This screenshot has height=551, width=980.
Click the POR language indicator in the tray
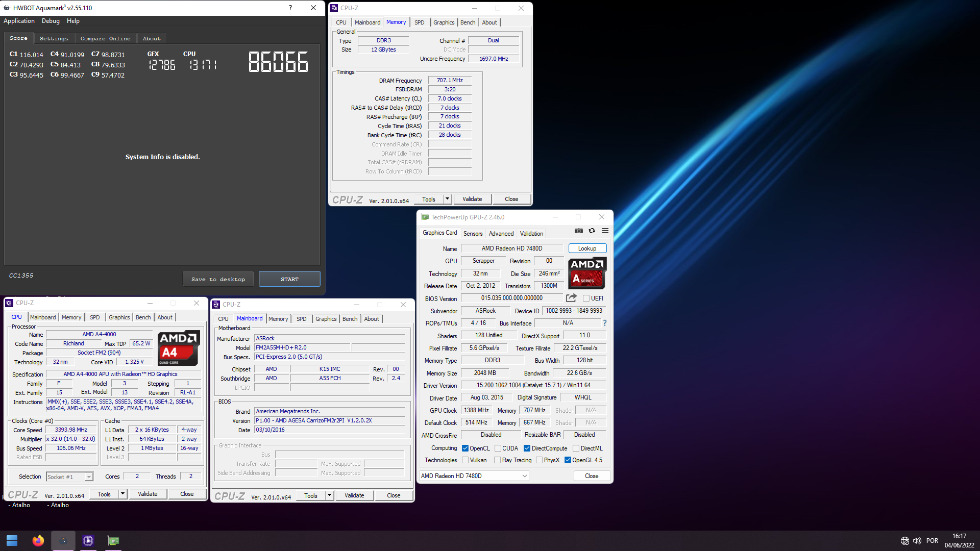tap(932, 541)
